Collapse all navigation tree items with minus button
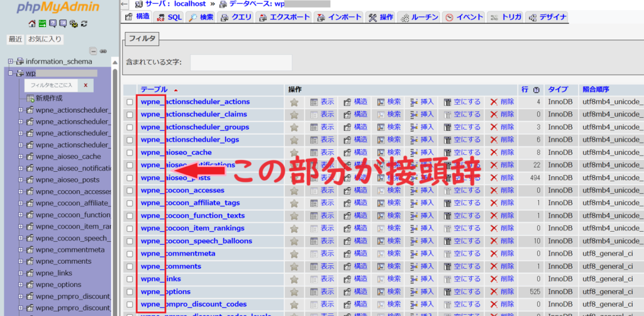The image size is (644, 316). point(93,51)
